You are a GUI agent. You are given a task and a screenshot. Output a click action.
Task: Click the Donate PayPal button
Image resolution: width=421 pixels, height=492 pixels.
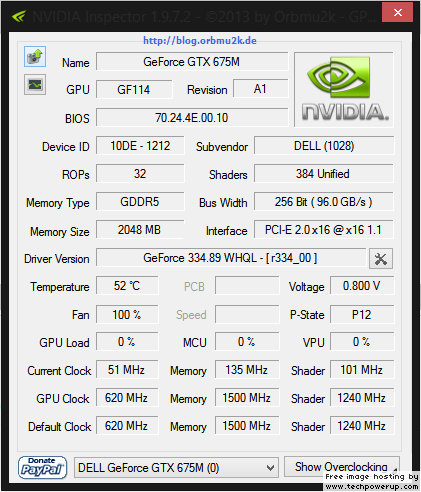coord(42,467)
